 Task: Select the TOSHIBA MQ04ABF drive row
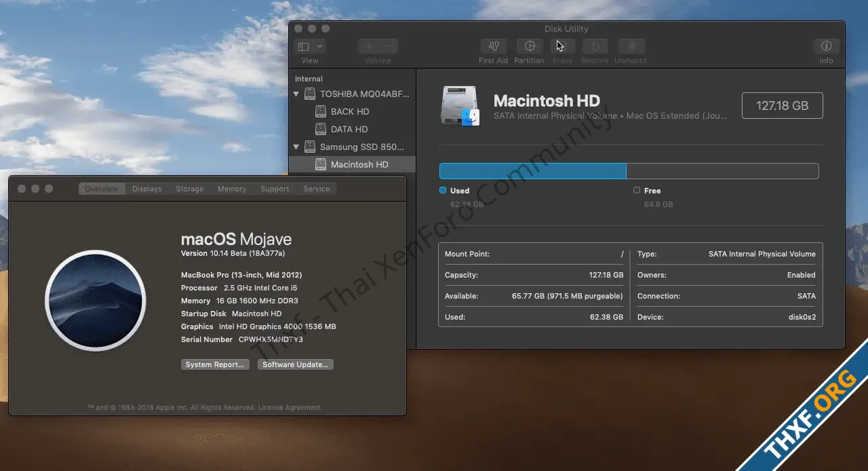tap(352, 94)
